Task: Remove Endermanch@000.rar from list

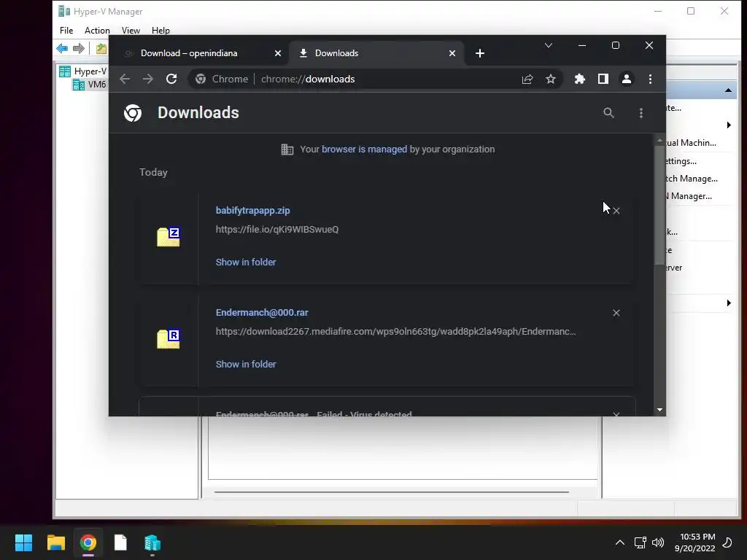Action: (x=616, y=313)
